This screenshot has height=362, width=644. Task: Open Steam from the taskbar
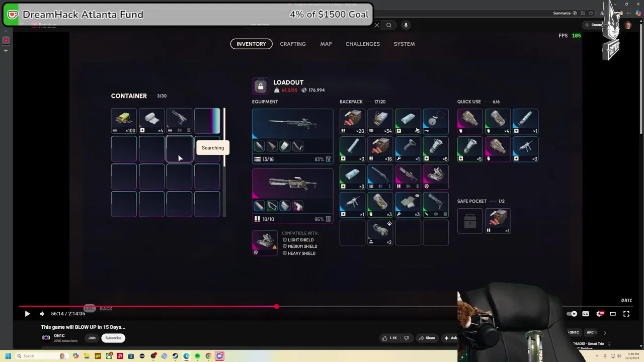pos(175,356)
